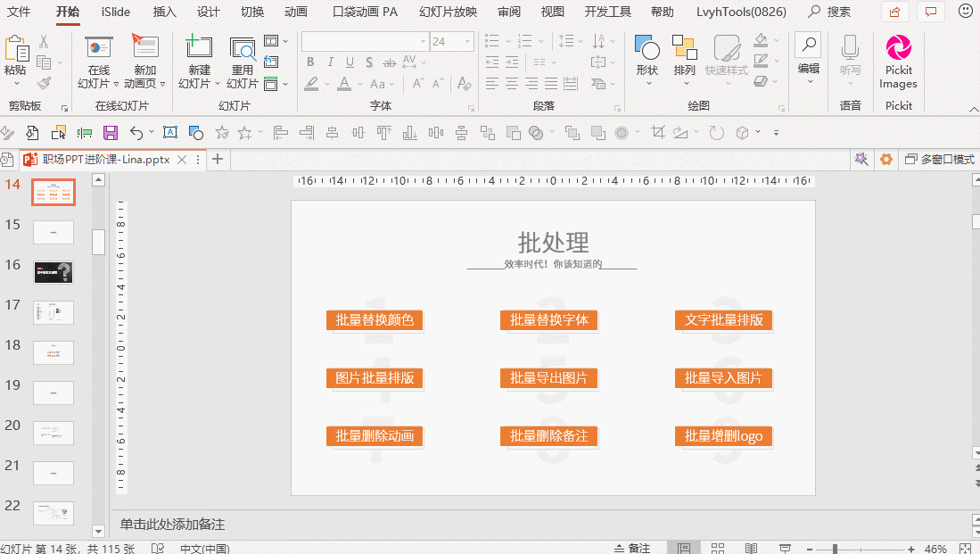The height and width of the screenshot is (554, 980).
Task: Expand the 段落 paragraph dialog launcher
Action: (617, 108)
